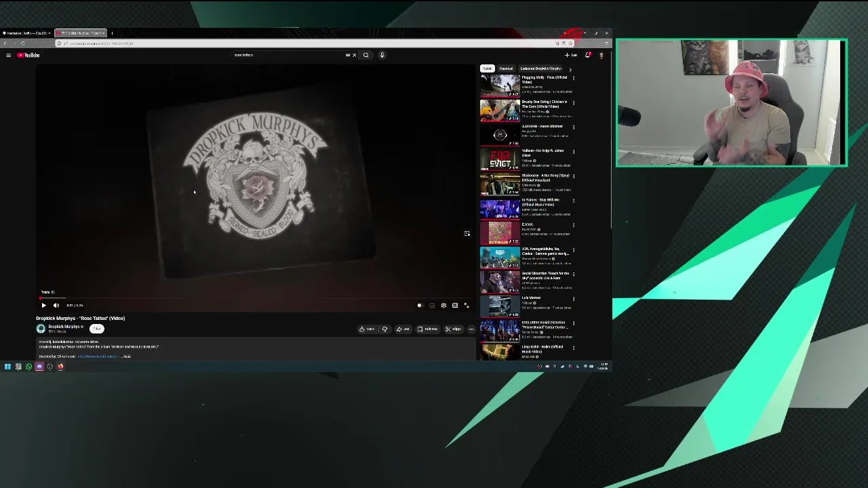Screen dimensions: 868x488
Task: Open the Windows Start menu
Action: tap(7, 367)
